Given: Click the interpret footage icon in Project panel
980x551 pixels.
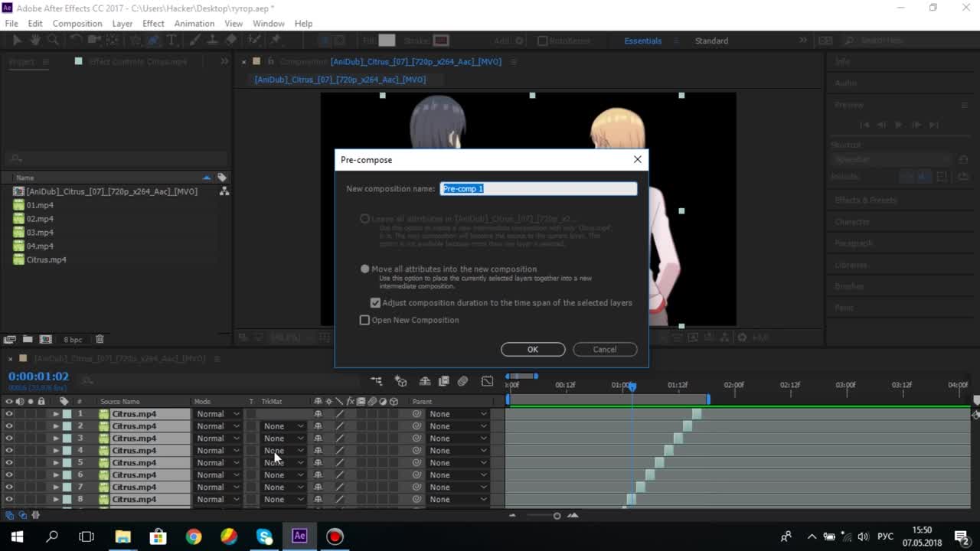Looking at the screenshot, I should point(10,339).
